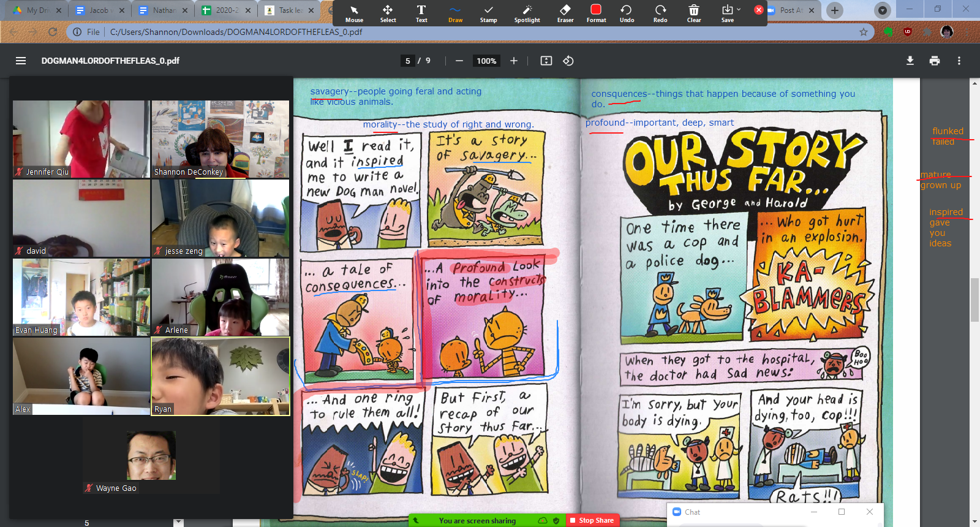The image size is (980, 527).
Task: Open the uBlock Origin extension
Action: (x=908, y=32)
